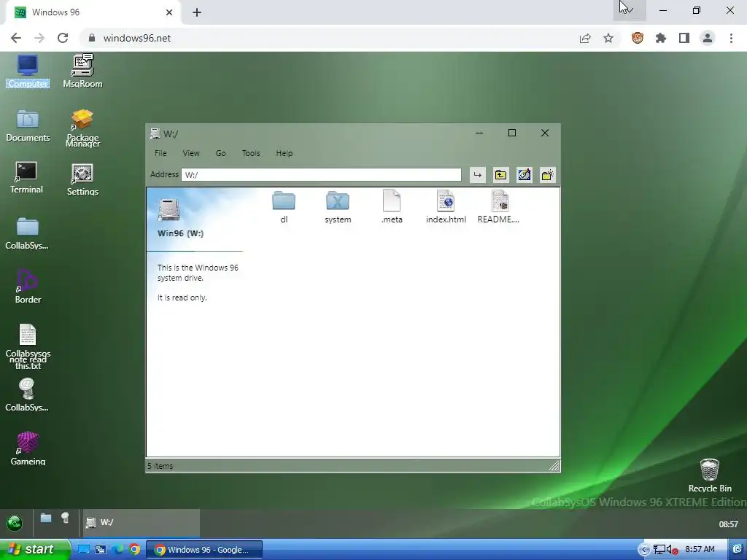Go up one folder level
747x560 pixels.
point(500,175)
